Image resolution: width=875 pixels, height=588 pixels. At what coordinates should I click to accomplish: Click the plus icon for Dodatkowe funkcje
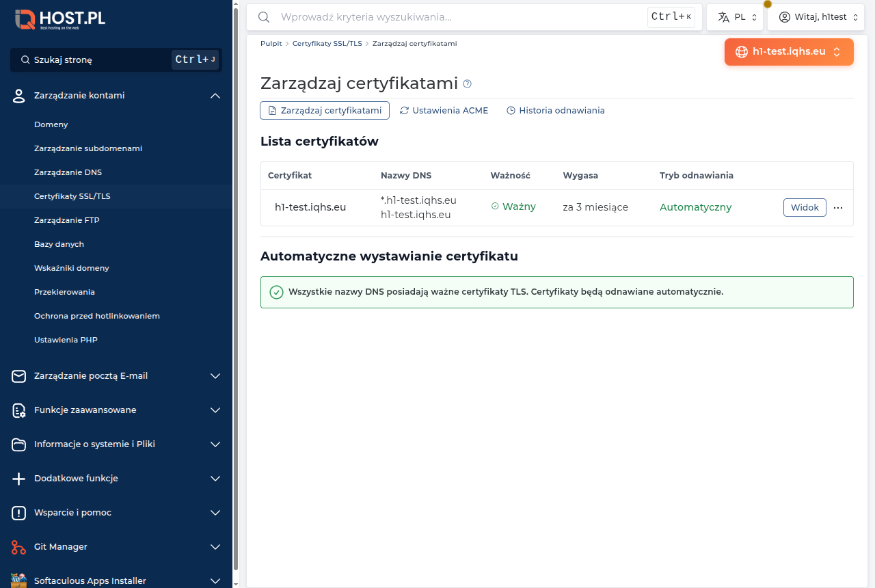click(x=19, y=479)
